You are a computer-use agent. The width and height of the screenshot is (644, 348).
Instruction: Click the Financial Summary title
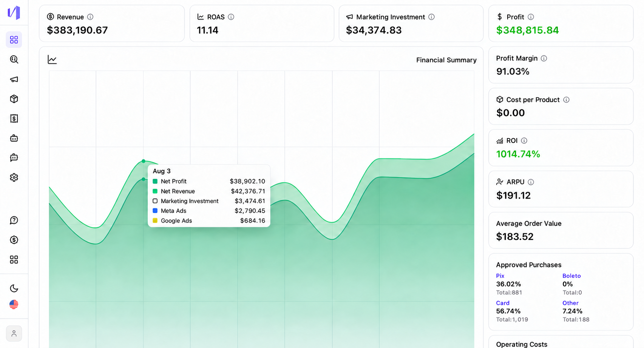(x=446, y=60)
